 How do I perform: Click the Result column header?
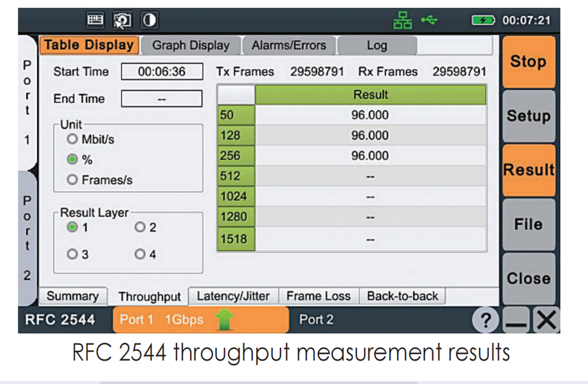(371, 94)
